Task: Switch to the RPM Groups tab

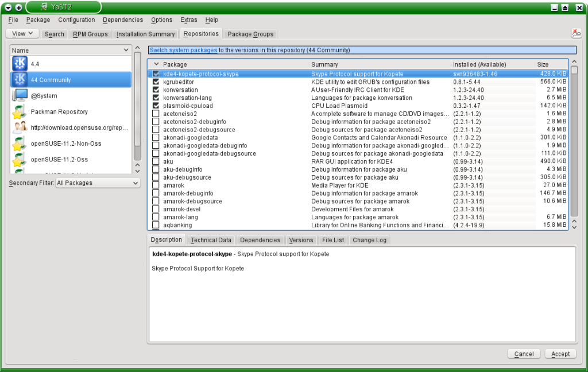Action: click(90, 34)
